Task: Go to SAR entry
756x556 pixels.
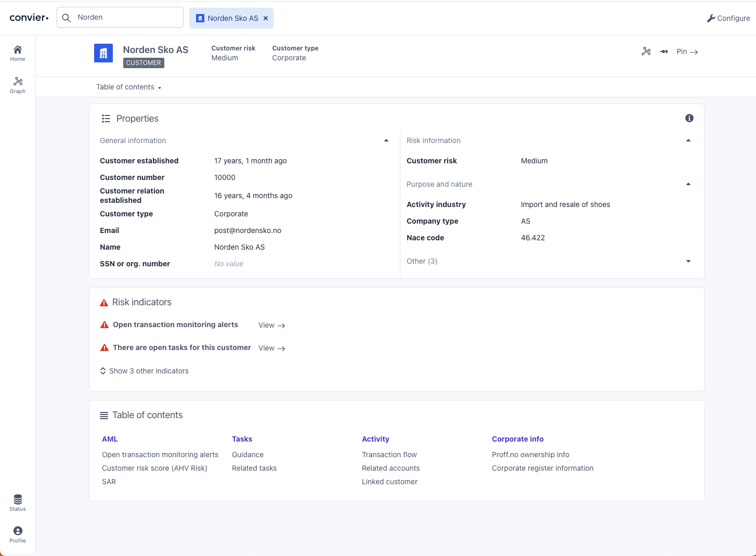Action: click(109, 482)
